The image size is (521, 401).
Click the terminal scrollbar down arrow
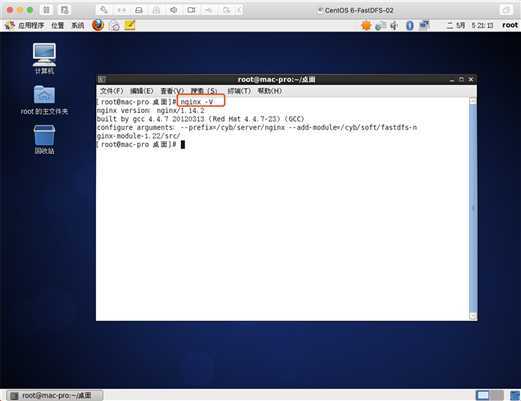pos(473,315)
